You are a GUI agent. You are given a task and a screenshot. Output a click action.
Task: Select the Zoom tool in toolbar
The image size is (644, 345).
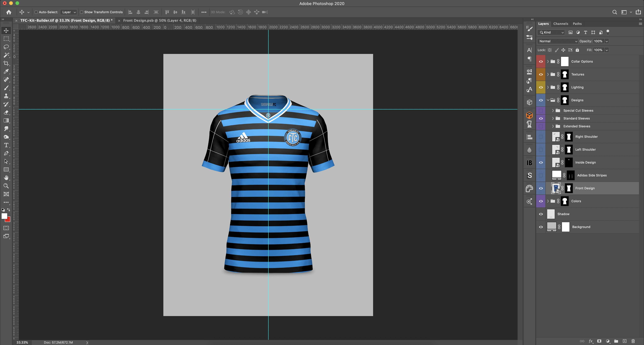pyautogui.click(x=6, y=186)
